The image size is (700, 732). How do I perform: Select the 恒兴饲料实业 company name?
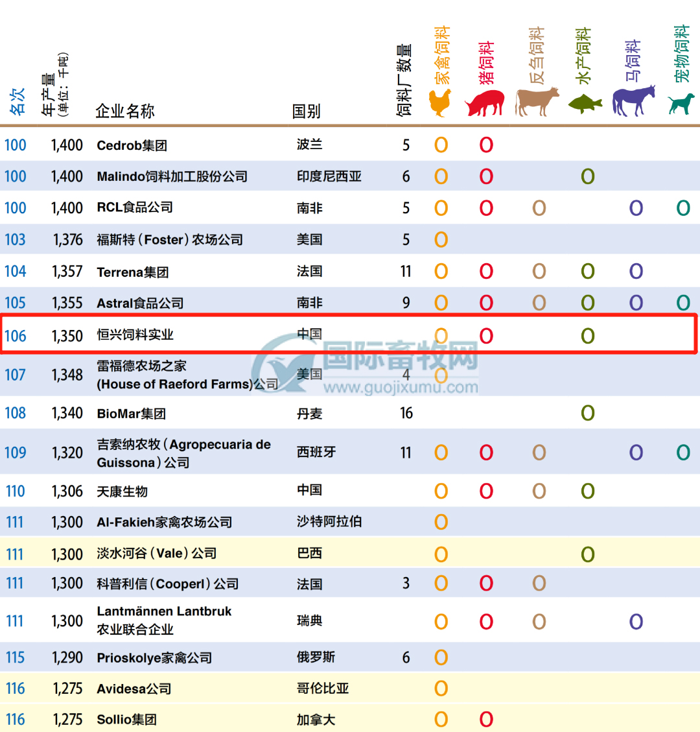pyautogui.click(x=135, y=335)
